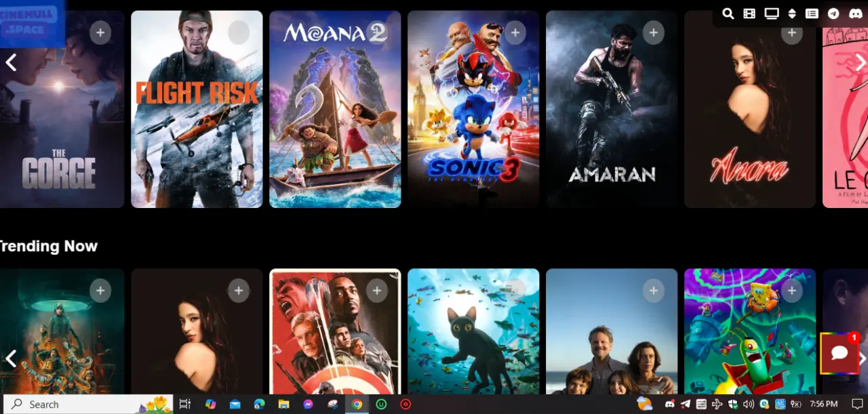Screen dimensions: 868x414
Task: Open the site search magnifier icon
Action: tap(728, 14)
